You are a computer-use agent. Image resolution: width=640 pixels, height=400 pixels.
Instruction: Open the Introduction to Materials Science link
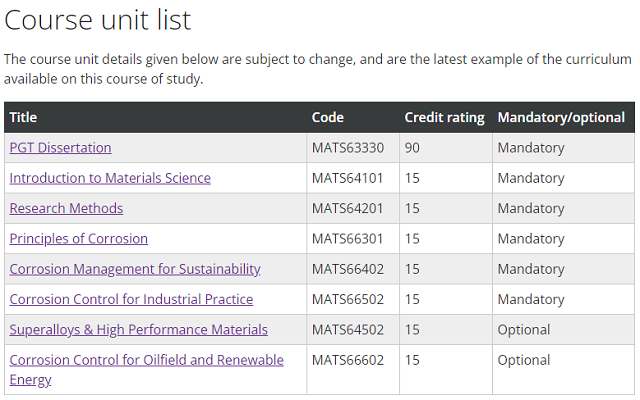click(x=110, y=178)
